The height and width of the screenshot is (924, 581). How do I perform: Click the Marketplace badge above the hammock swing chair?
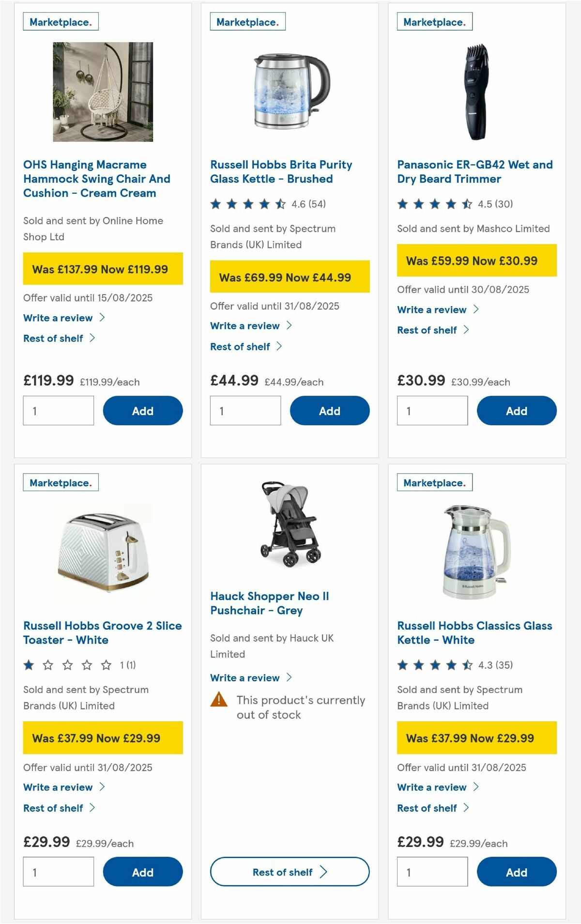(x=61, y=21)
